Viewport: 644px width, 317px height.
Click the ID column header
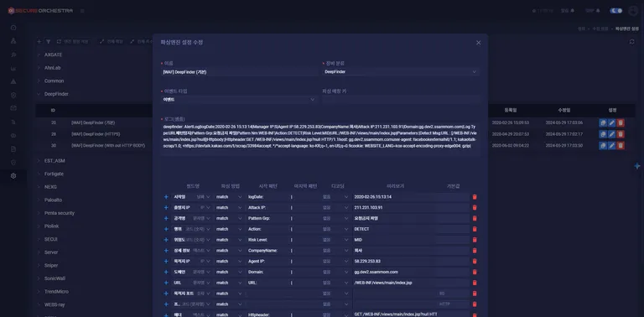(x=53, y=111)
